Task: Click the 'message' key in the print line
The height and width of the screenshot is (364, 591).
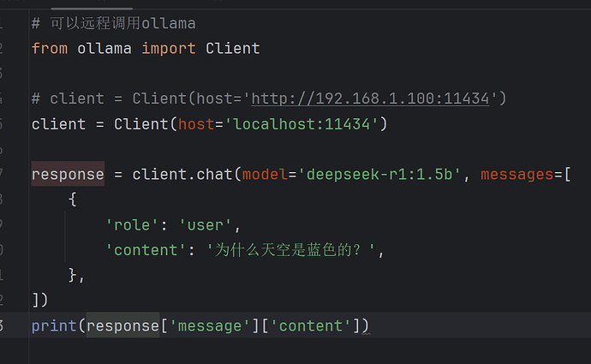Action: (x=210, y=326)
